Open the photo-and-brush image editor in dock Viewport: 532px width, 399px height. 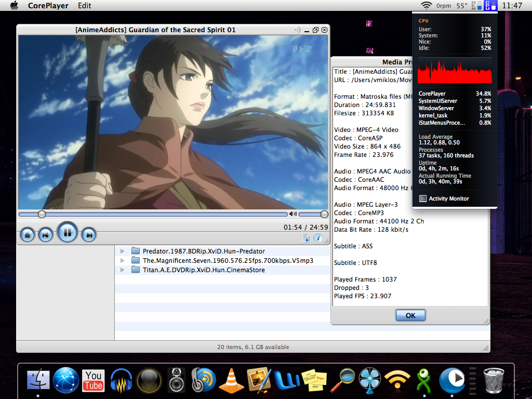click(259, 380)
